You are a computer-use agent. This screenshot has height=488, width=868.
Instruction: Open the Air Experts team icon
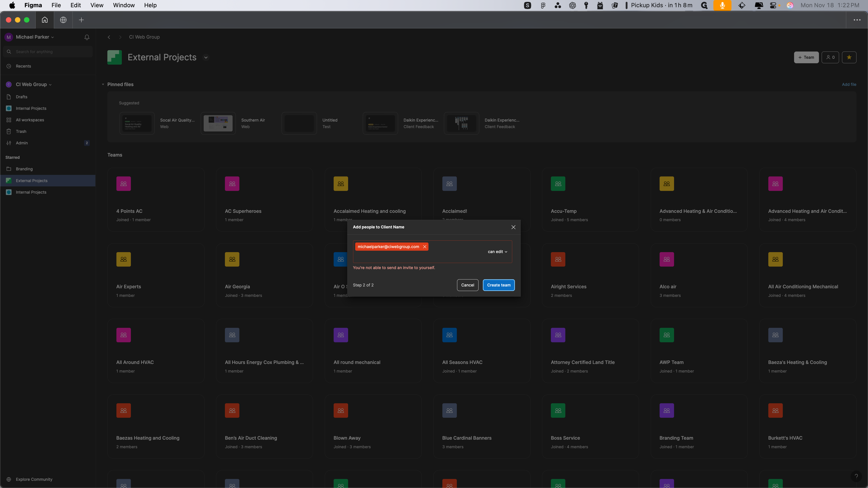coord(124,259)
